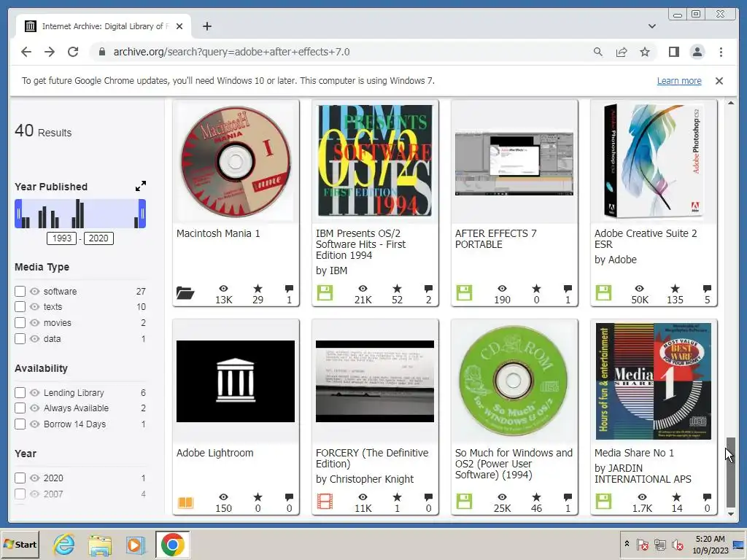Show only texts via eye icon
The image size is (747, 560).
click(34, 307)
